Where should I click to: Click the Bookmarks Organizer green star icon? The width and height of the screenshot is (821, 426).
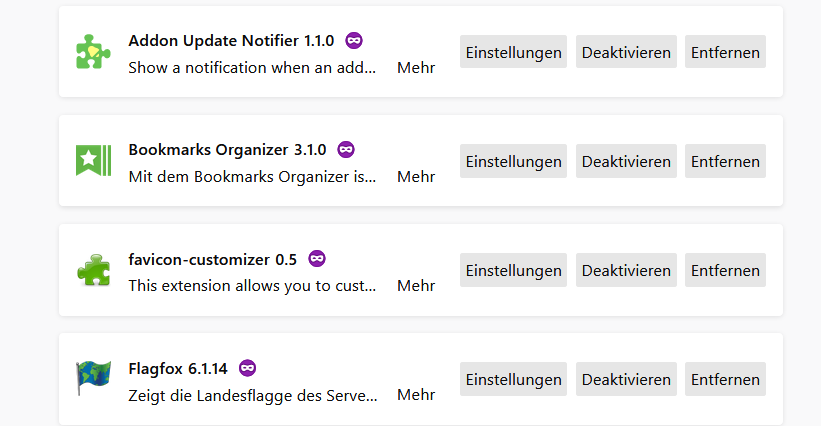(94, 161)
